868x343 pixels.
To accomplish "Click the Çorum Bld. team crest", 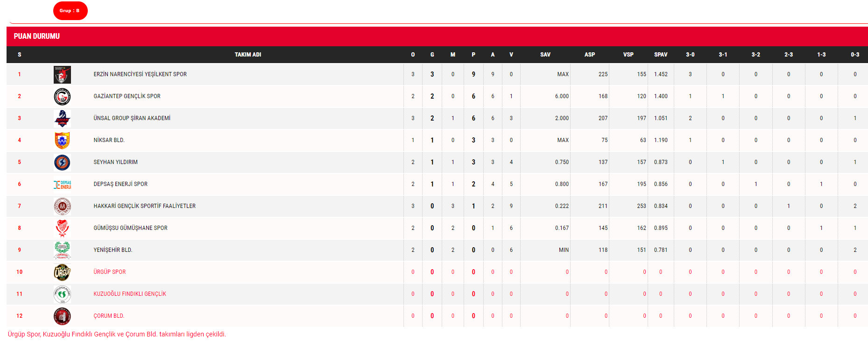I will point(62,316).
